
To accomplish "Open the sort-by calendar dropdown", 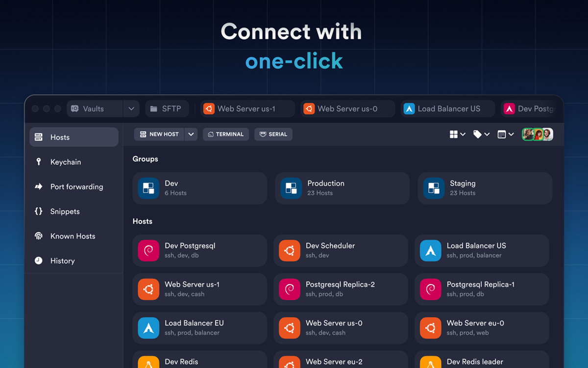I will click(x=506, y=134).
